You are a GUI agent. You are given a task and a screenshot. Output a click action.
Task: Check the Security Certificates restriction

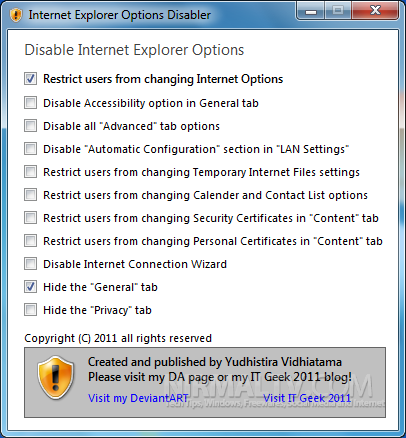pyautogui.click(x=30, y=218)
